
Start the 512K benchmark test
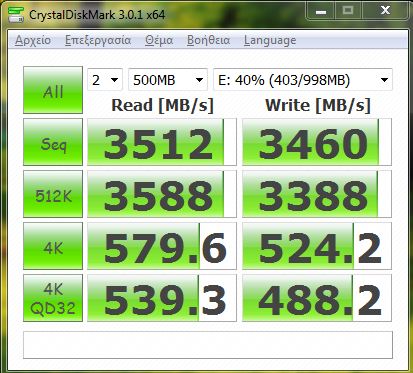tap(53, 194)
